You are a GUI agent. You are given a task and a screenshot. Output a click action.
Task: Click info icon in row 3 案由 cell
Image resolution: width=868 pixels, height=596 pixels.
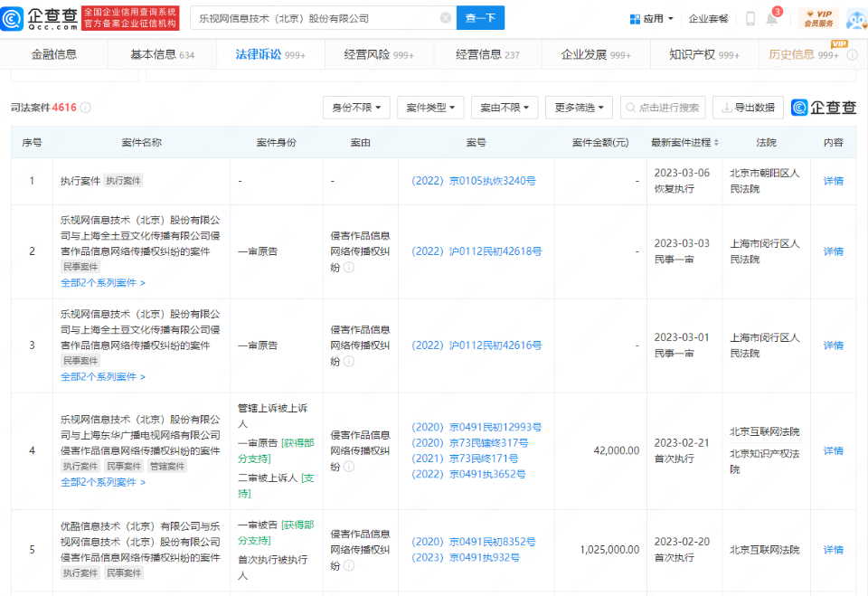tap(349, 362)
